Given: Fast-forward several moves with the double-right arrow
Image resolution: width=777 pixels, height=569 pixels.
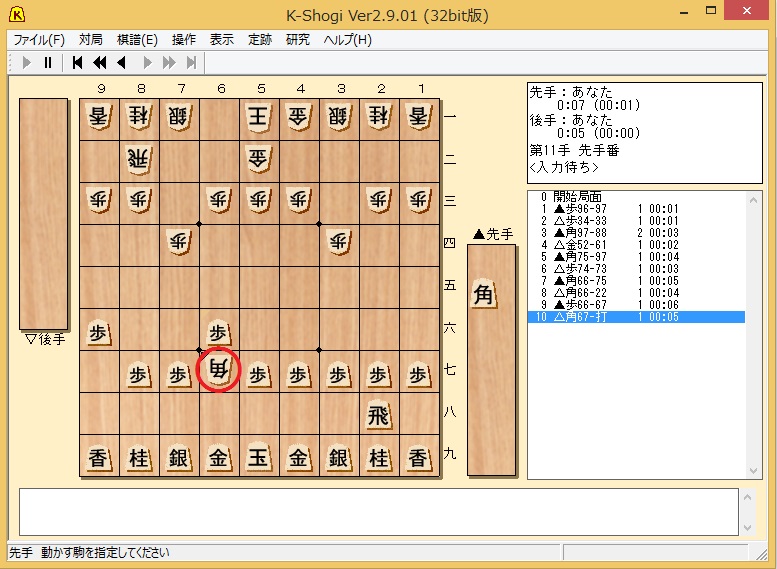Looking at the screenshot, I should [x=169, y=62].
